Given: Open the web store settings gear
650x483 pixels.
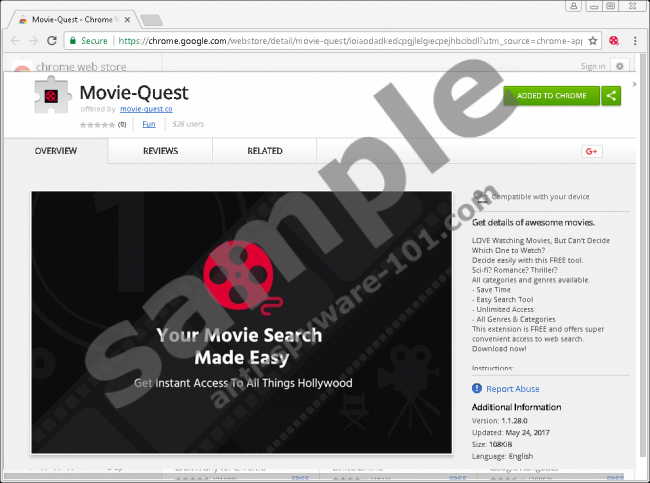Looking at the screenshot, I should click(620, 66).
